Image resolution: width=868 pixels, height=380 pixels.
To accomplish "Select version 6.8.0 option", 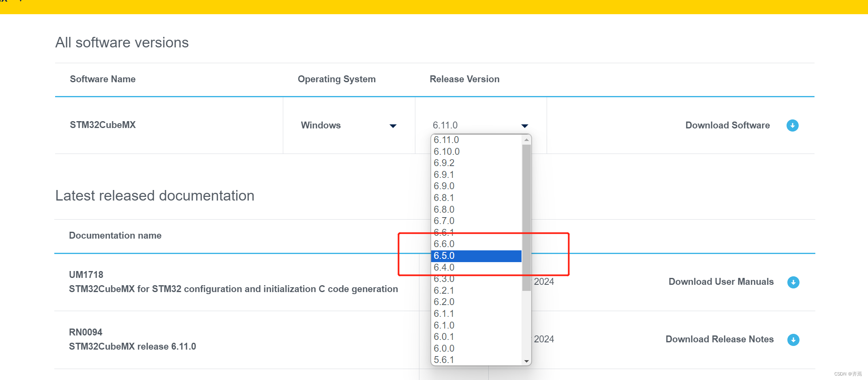I will click(x=477, y=209).
